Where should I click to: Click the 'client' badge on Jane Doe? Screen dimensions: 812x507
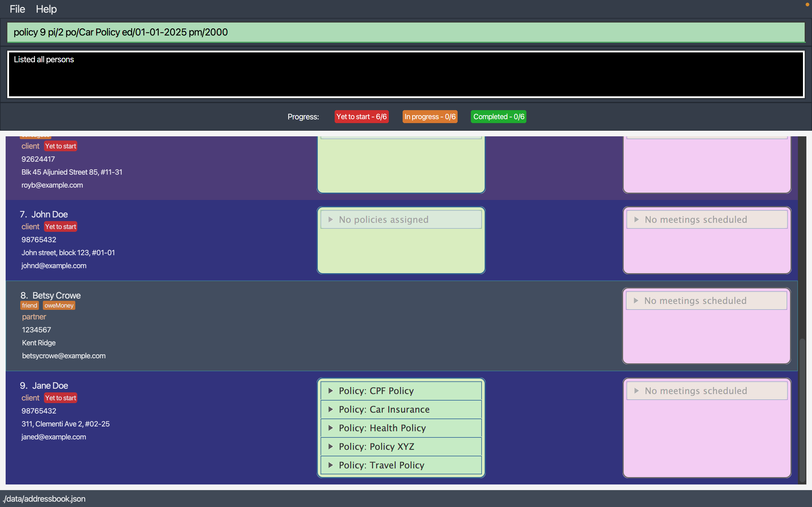click(x=30, y=398)
